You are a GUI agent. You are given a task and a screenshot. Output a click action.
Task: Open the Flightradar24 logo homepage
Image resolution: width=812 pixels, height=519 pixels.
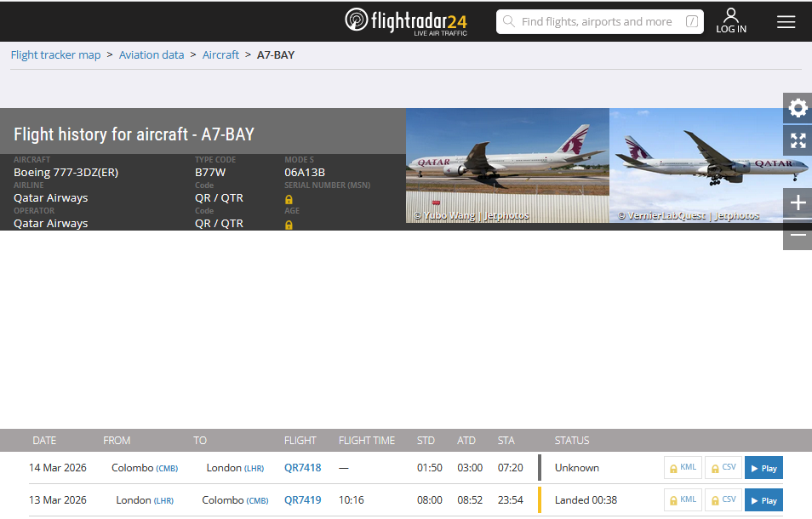(x=406, y=22)
